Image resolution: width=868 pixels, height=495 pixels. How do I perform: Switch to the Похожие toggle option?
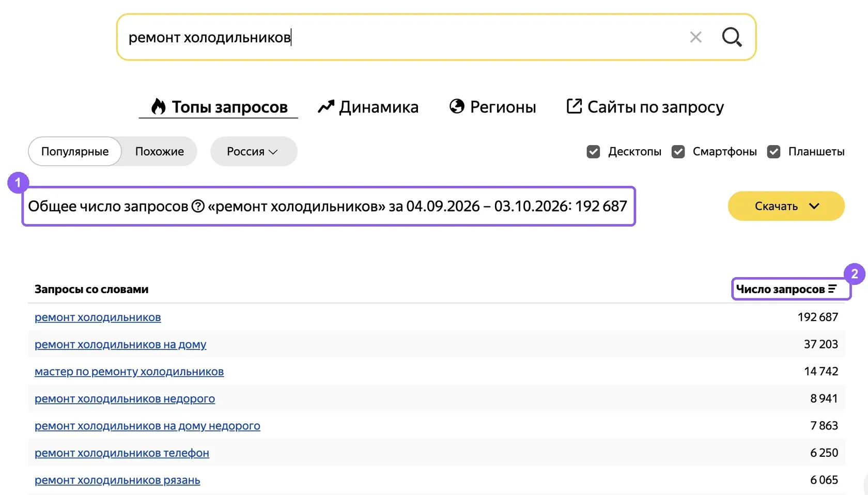159,151
